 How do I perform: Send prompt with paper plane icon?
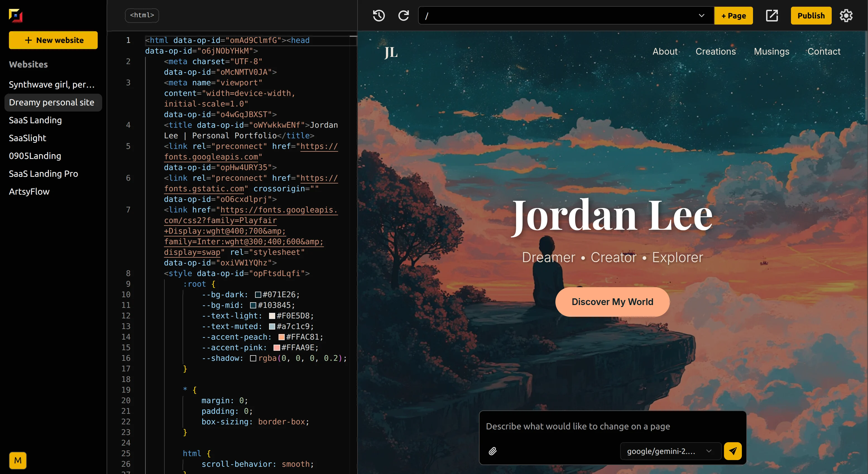pos(733,451)
